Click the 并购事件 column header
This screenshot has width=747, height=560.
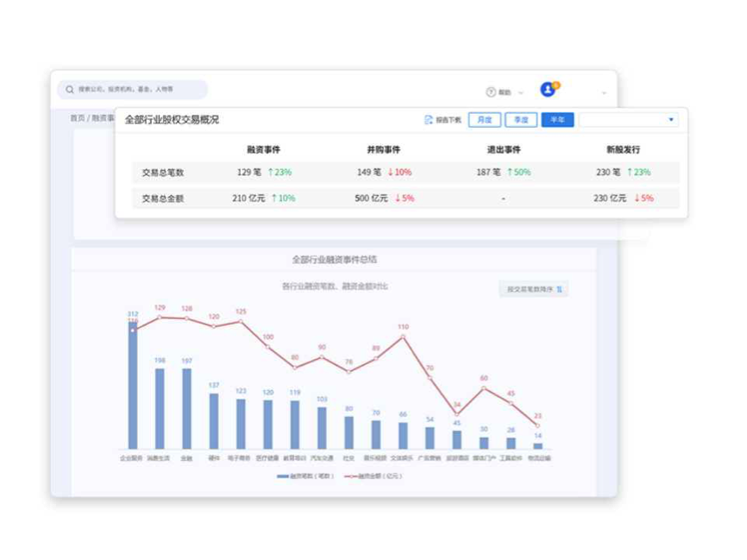(x=383, y=149)
